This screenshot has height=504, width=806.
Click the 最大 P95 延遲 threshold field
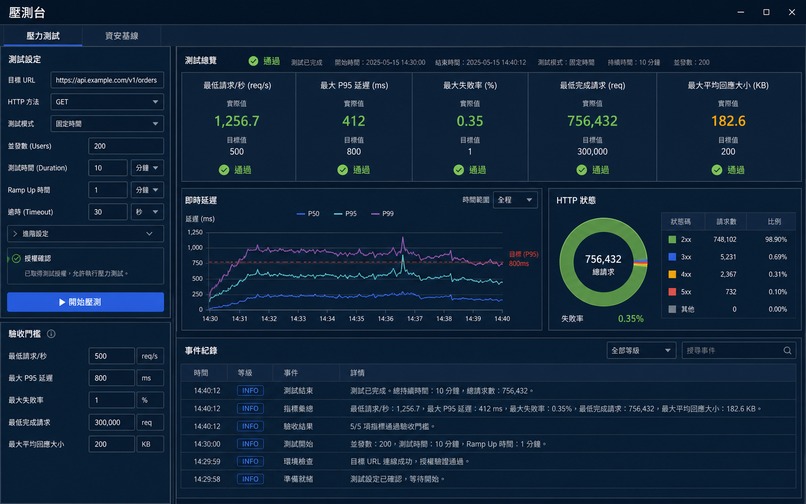[112, 378]
